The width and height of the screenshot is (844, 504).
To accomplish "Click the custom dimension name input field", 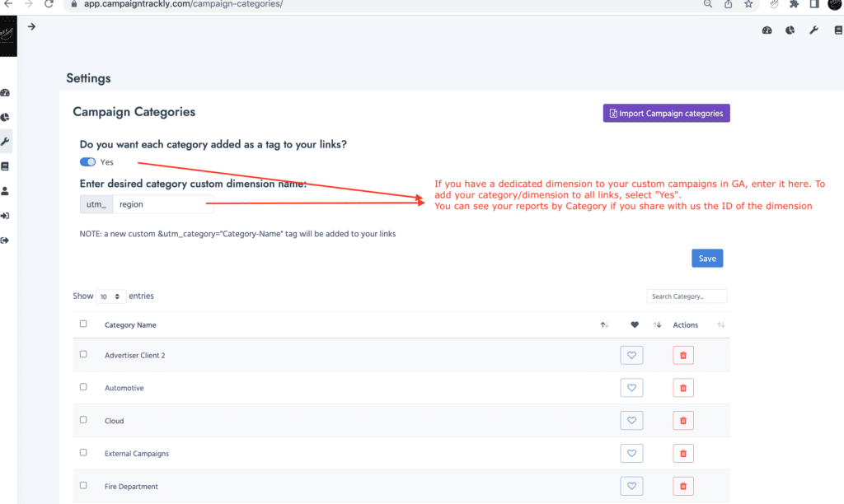I will tap(157, 203).
